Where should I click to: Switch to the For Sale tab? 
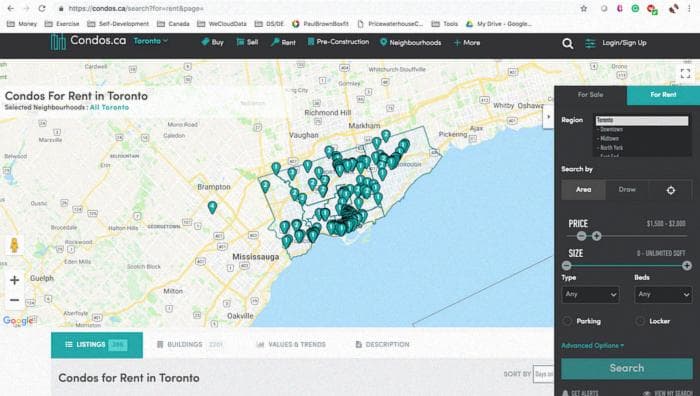click(590, 95)
